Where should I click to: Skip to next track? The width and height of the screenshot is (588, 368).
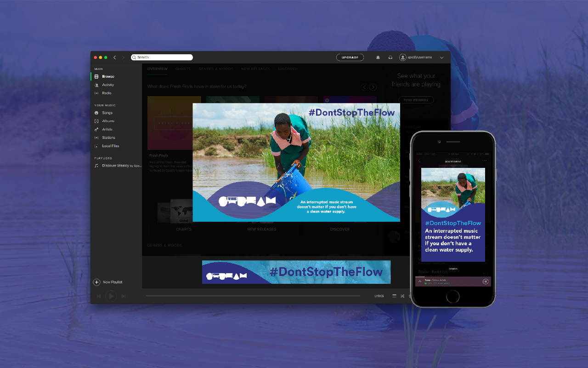123,296
